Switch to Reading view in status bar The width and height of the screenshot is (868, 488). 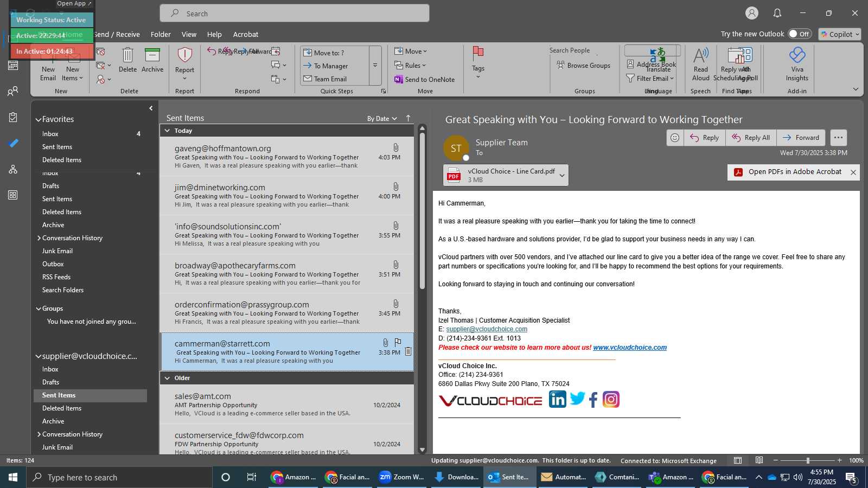tap(759, 460)
